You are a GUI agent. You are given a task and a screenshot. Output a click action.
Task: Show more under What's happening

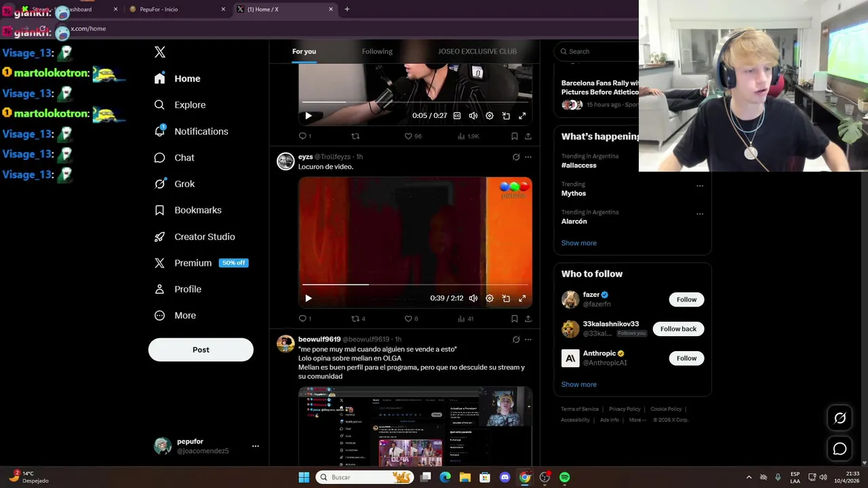coord(578,243)
